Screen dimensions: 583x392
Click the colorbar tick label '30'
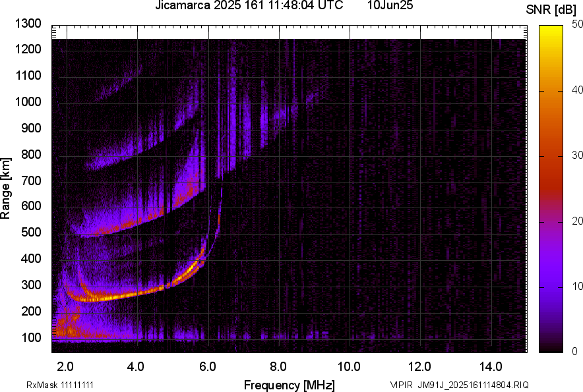point(577,155)
